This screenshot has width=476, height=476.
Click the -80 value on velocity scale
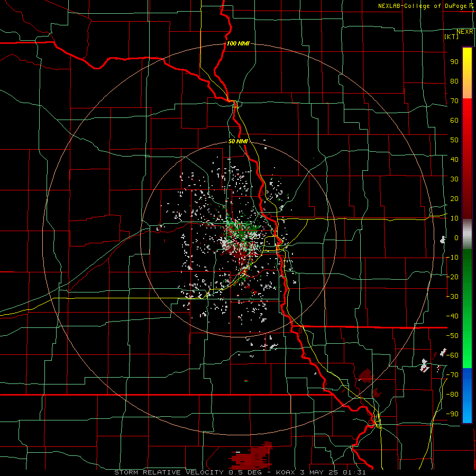click(452, 395)
